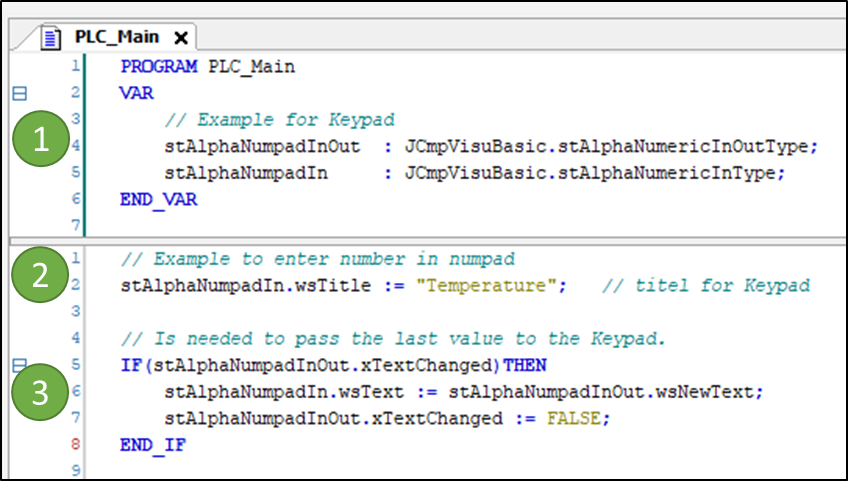Place cursor on the PROGRAM PLC_Main line
The height and width of the screenshot is (481, 848).
point(208,67)
